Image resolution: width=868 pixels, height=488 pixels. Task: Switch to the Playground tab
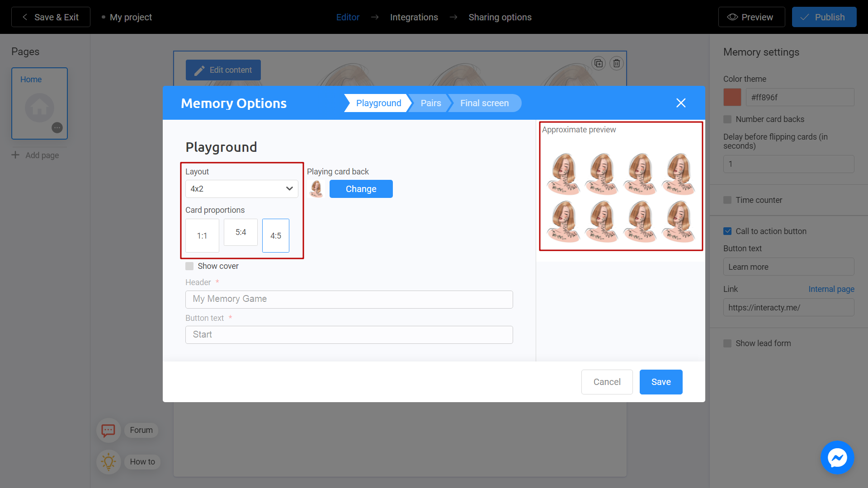(378, 103)
